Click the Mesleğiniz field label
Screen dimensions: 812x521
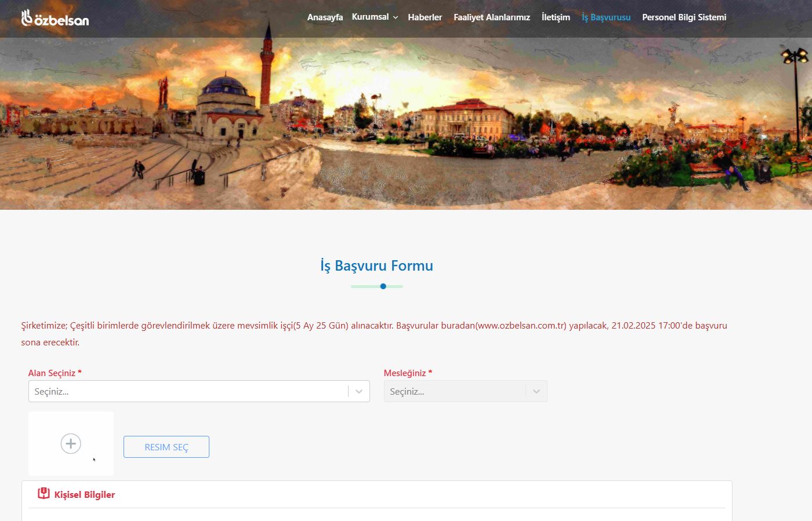408,373
